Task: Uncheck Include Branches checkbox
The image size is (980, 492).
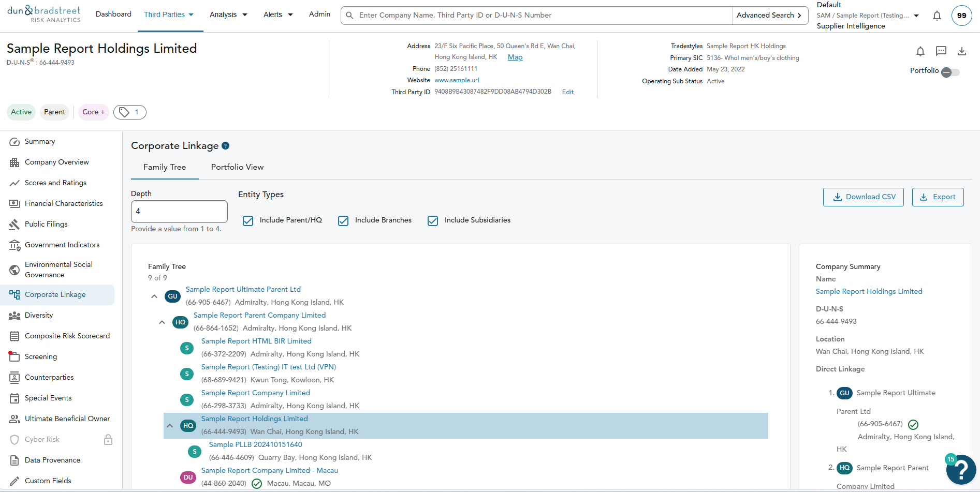Action: [343, 221]
